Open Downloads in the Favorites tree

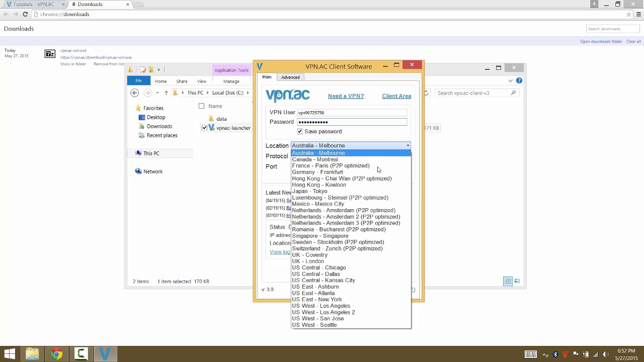(x=159, y=126)
